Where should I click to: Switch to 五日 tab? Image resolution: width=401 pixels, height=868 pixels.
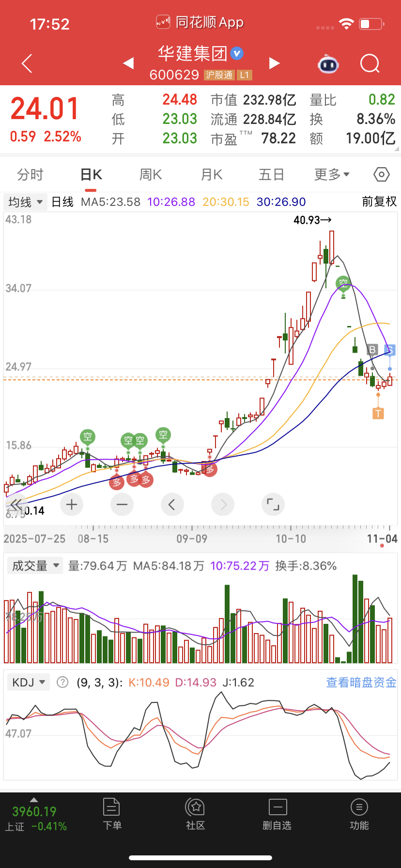pyautogui.click(x=271, y=174)
